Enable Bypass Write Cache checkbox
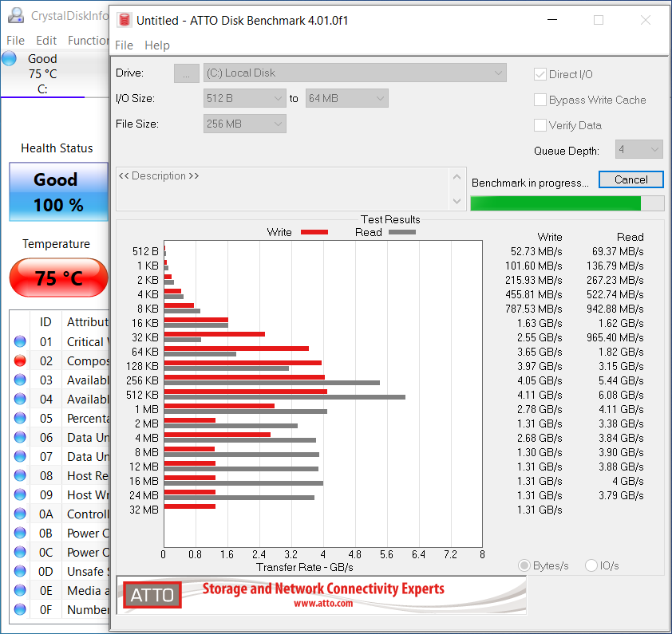Image resolution: width=672 pixels, height=634 pixels. [x=540, y=100]
